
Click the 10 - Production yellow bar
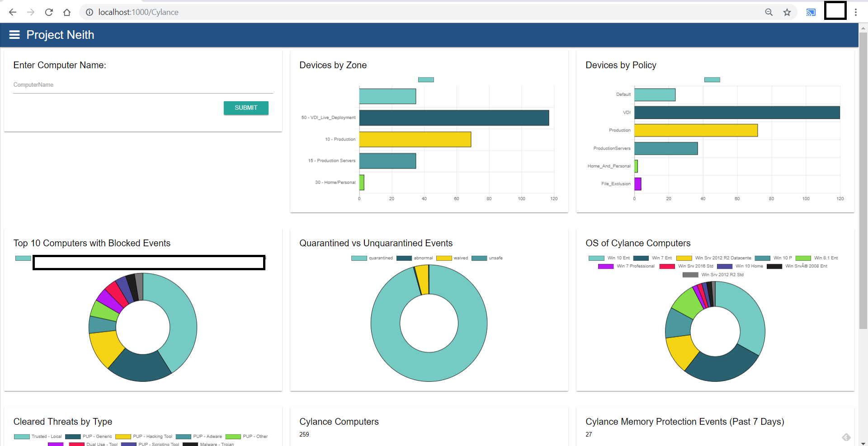415,140
